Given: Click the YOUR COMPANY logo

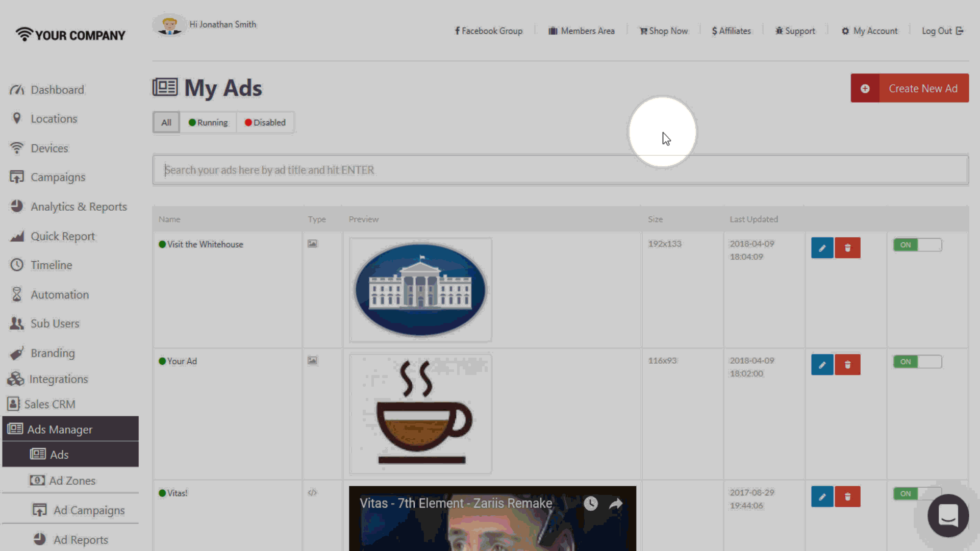Looking at the screenshot, I should (70, 35).
